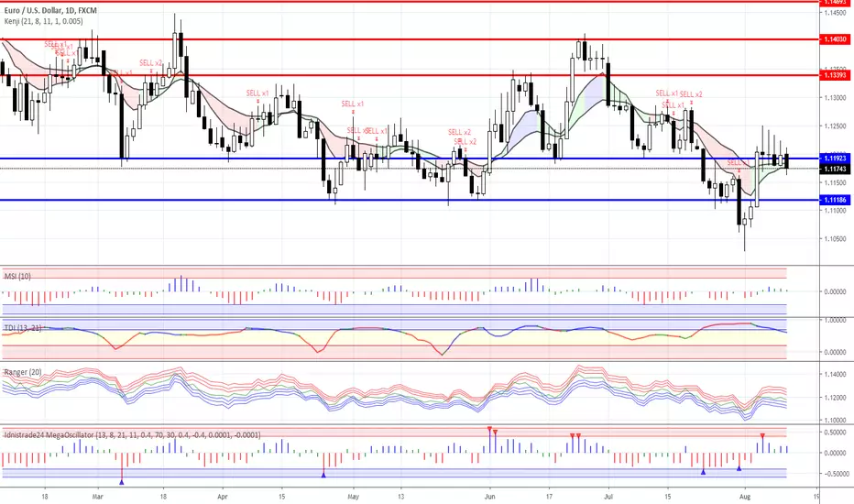Click the red 1.13393 price level tag
This screenshot has height=504, width=854.
click(x=835, y=75)
